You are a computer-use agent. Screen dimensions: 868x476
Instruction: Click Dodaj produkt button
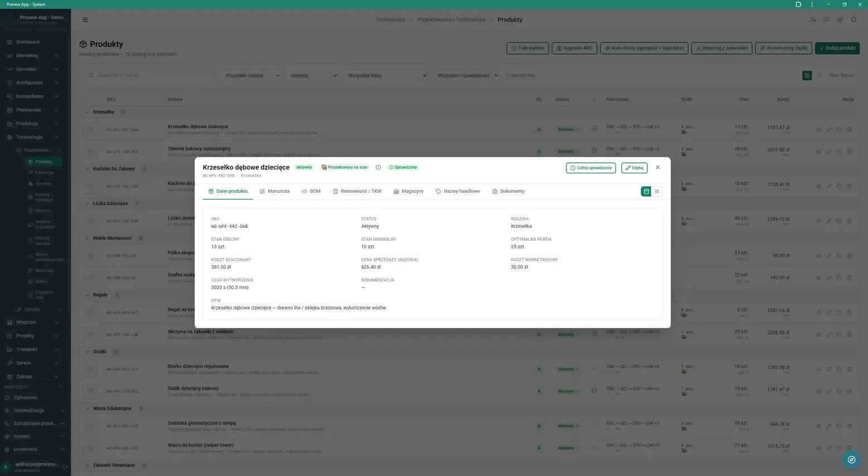(837, 48)
